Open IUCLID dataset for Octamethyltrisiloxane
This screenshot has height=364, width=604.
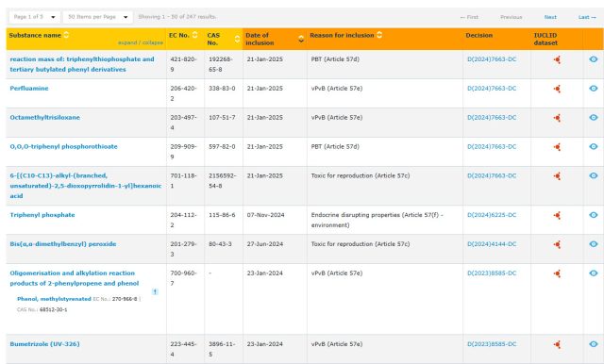coord(557,118)
